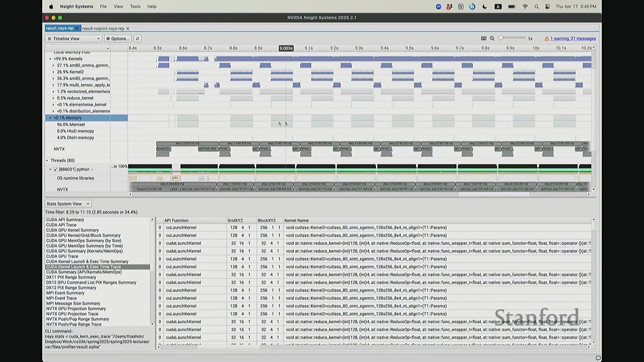Adjust the timeline zoom slider
The height and width of the screenshot is (362, 644).
[501, 38]
